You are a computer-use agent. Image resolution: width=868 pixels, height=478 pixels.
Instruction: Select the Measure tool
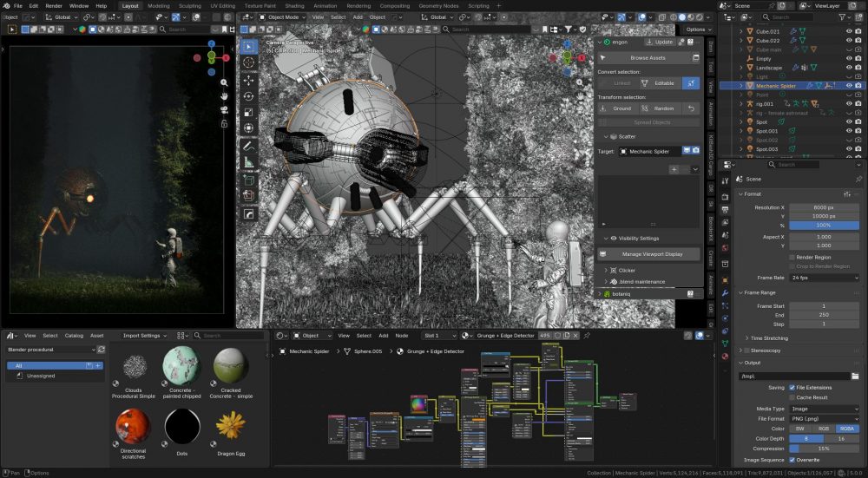pos(249,162)
